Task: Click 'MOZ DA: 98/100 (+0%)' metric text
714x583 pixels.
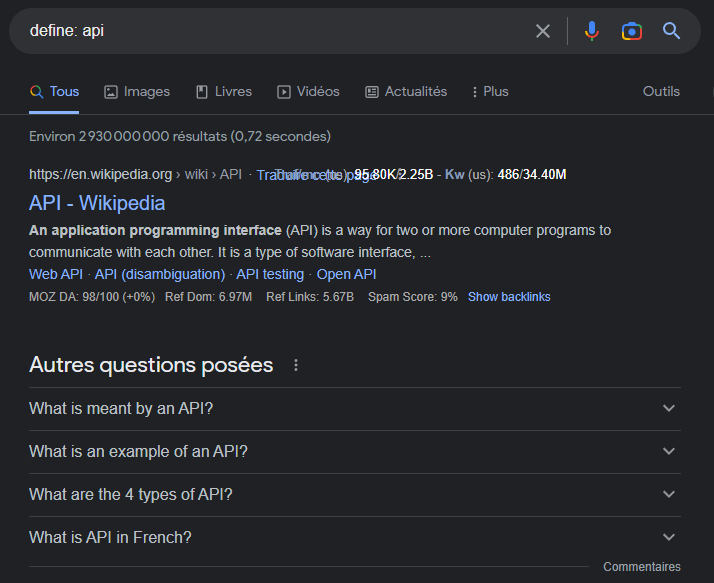Action: 92,297
